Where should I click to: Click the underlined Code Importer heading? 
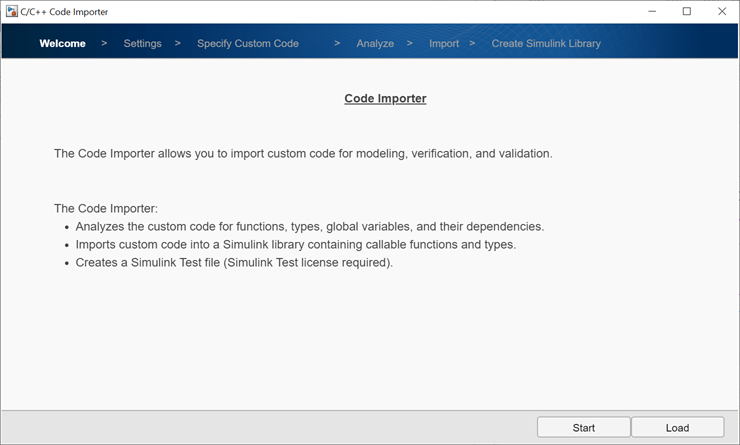pos(385,99)
